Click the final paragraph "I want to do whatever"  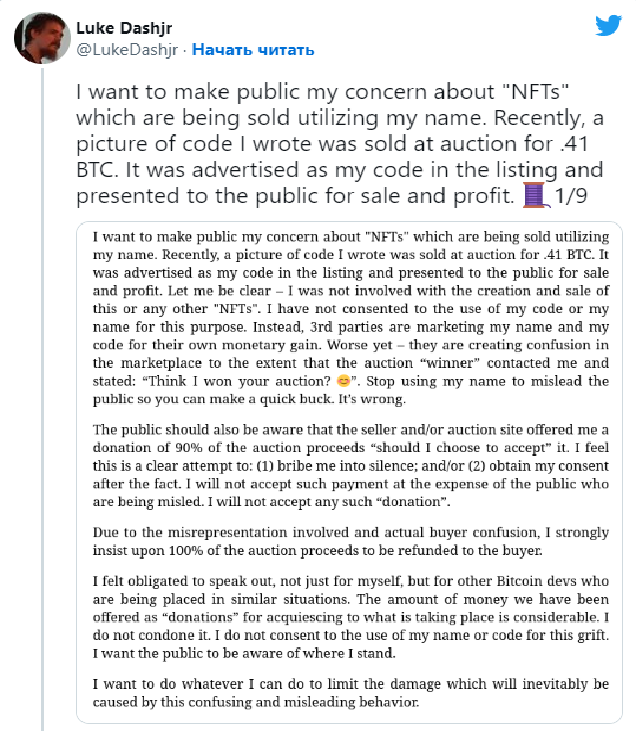point(351,693)
